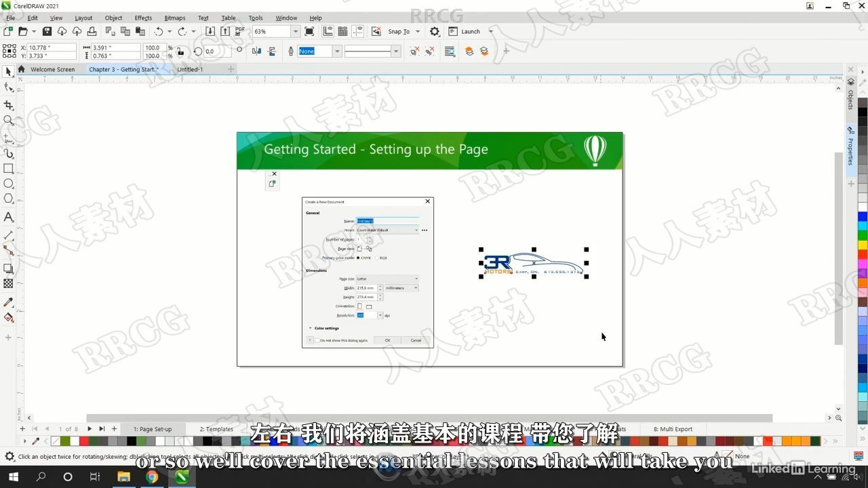Screen dimensions: 868x488
Task: Select the Drop Shadow tool
Action: click(8, 268)
